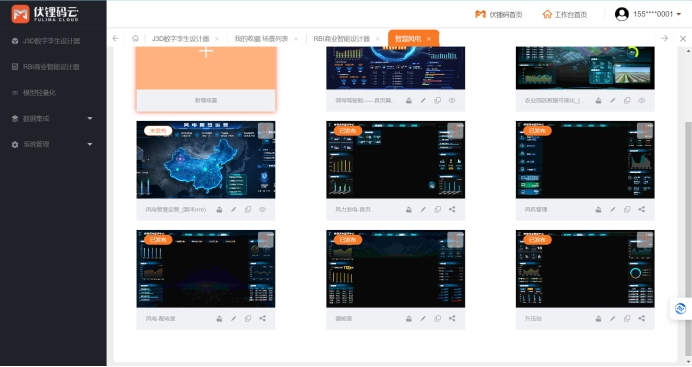Image resolution: width=692 pixels, height=367 pixels.
Task: Copy the 储能室 scene
Action: pos(437,318)
